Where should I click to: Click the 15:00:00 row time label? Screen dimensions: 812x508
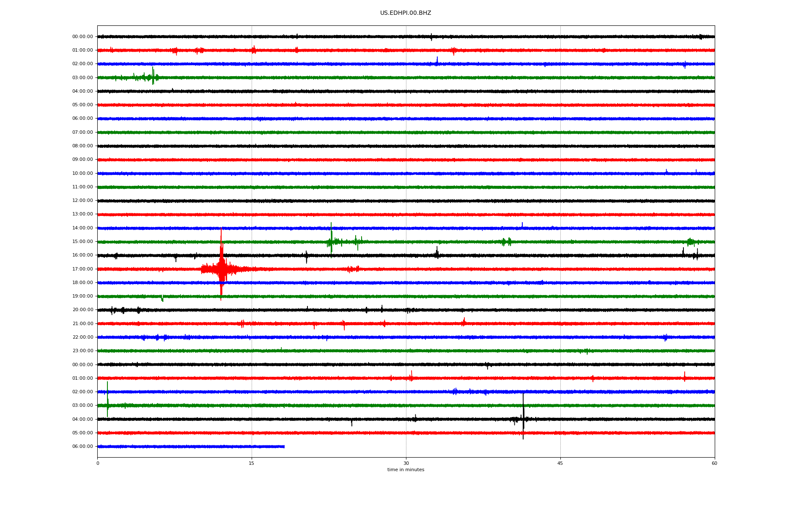pos(82,242)
